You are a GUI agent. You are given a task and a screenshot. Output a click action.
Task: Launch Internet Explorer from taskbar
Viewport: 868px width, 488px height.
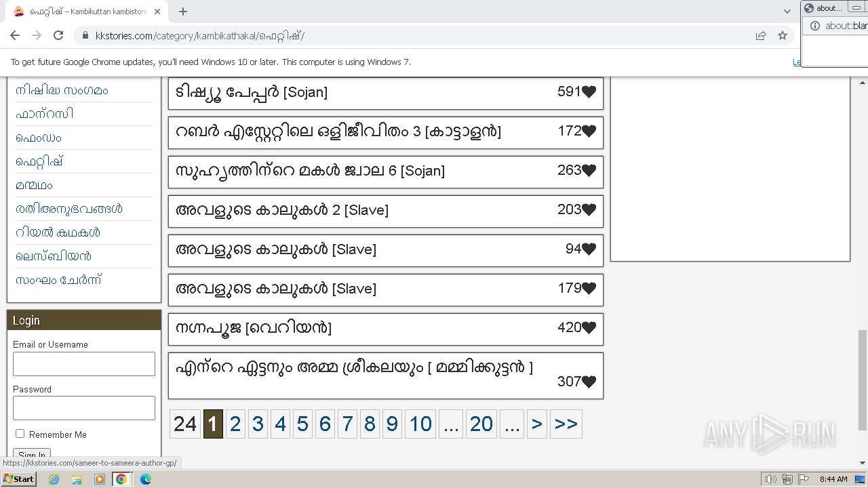tap(54, 479)
